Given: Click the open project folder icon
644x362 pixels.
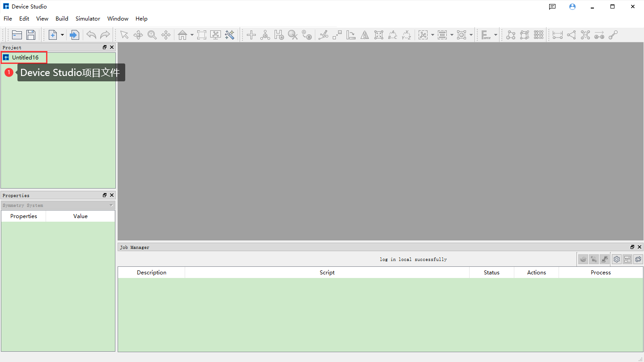Looking at the screenshot, I should point(17,35).
